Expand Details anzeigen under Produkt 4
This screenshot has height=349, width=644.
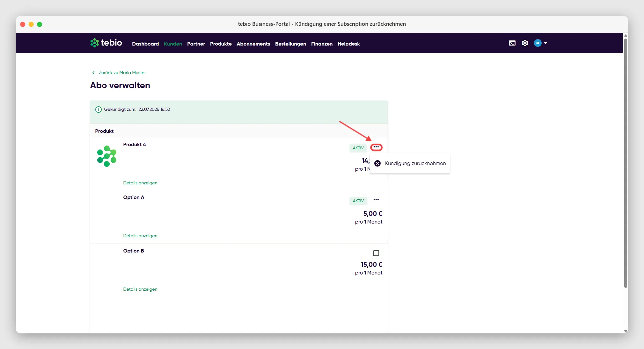(x=140, y=183)
